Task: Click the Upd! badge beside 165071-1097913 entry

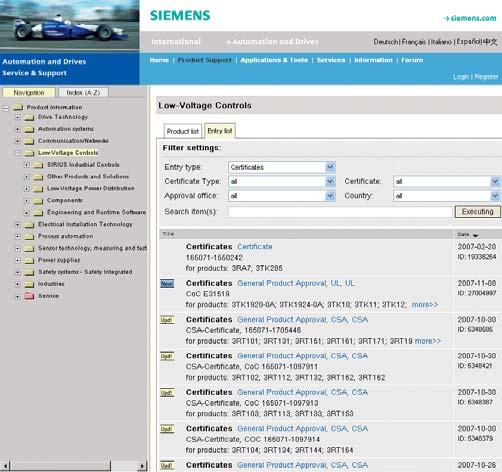Action: click(x=167, y=393)
